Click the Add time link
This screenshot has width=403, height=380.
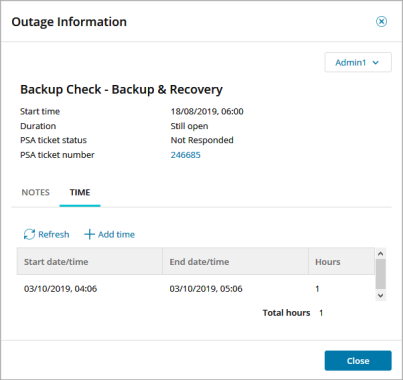point(116,234)
